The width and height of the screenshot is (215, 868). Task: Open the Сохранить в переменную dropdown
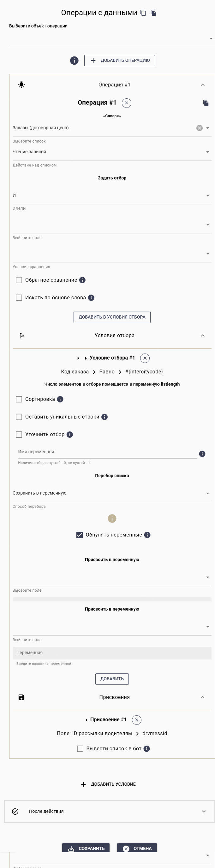click(207, 493)
